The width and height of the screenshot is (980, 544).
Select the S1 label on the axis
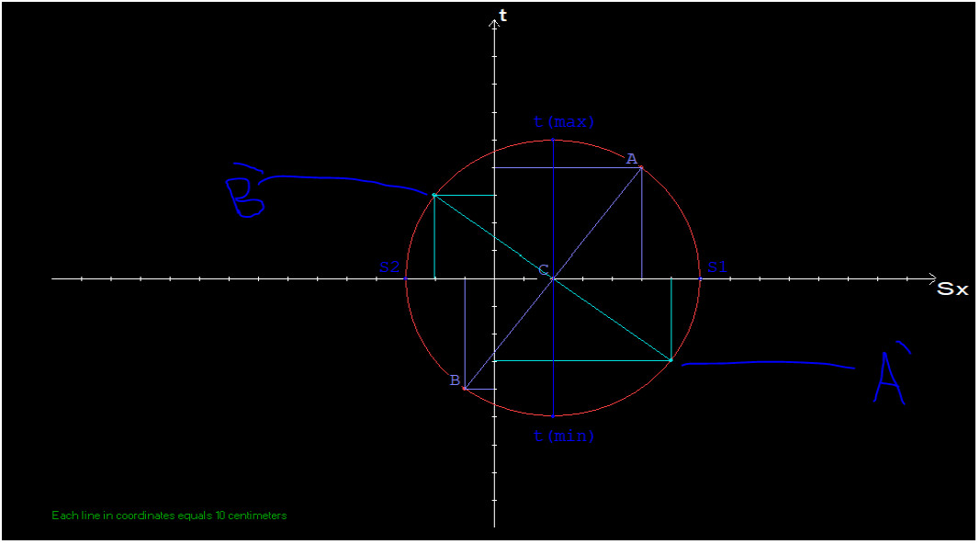tap(717, 267)
